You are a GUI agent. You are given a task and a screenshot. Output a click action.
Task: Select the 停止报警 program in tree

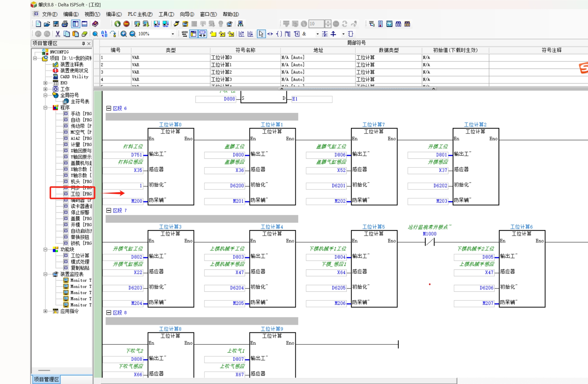[80, 212]
